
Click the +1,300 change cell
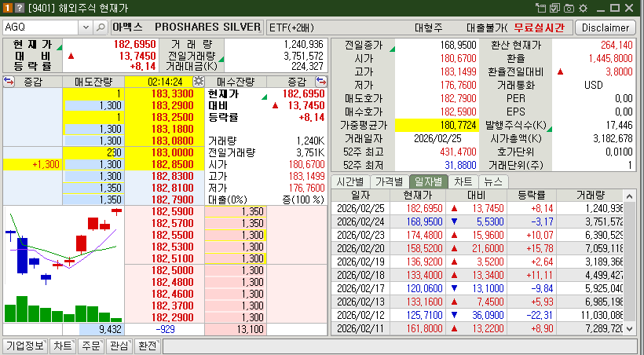pos(33,164)
